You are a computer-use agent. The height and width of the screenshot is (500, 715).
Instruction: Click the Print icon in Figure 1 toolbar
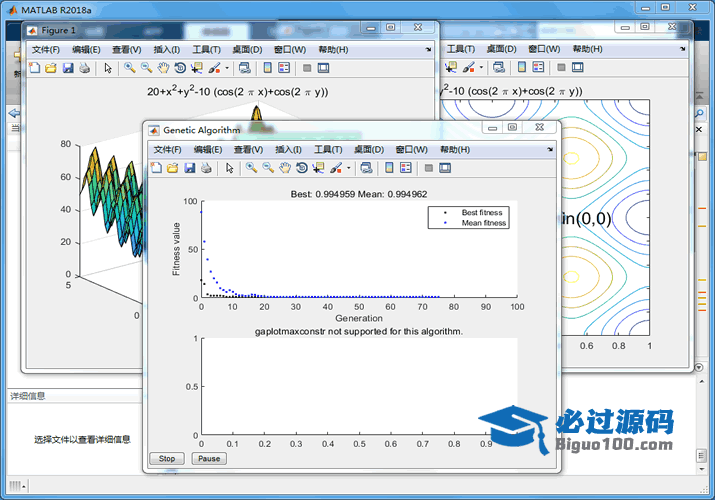tap(84, 68)
